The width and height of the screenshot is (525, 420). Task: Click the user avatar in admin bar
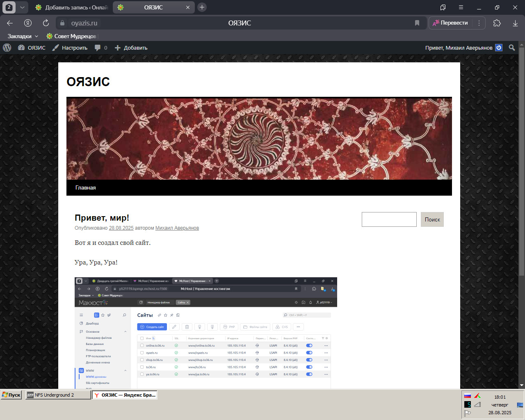(499, 48)
